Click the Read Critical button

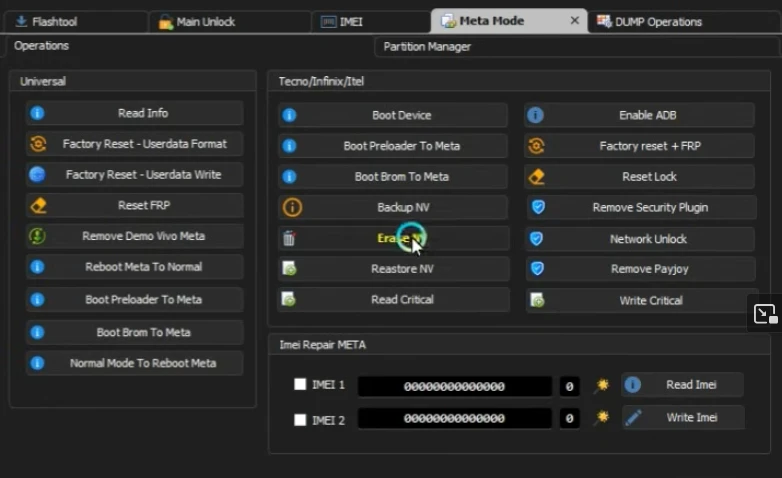[x=393, y=300]
